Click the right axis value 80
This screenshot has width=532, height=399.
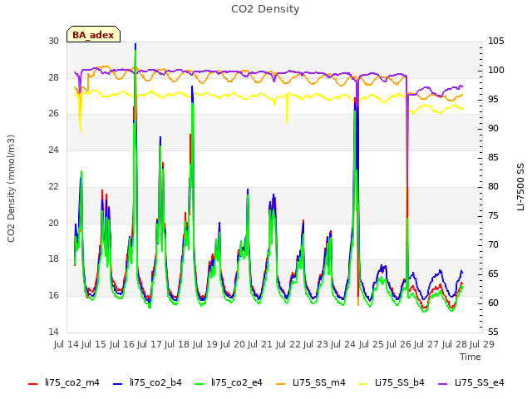click(493, 186)
